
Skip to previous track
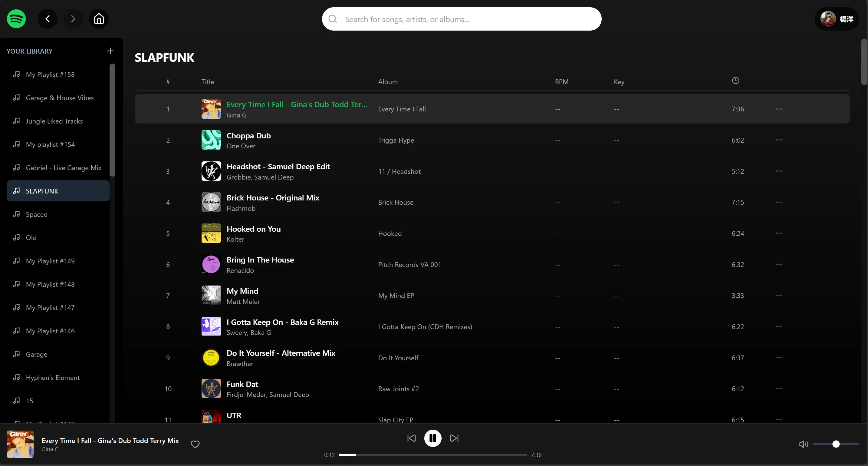tap(411, 438)
